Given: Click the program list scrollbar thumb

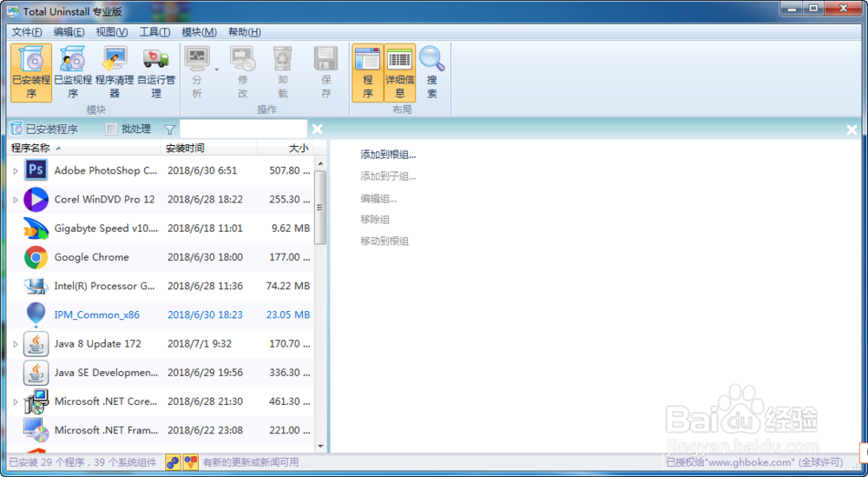Looking at the screenshot, I should (320, 207).
